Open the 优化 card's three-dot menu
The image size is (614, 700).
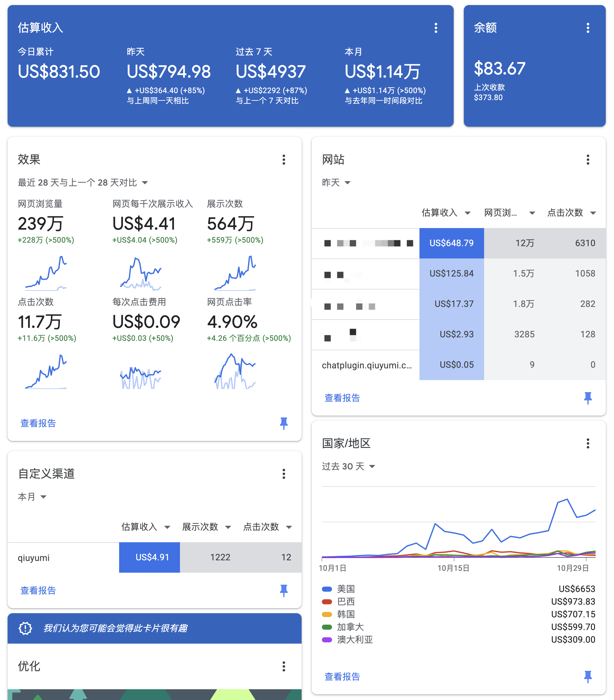pos(284,666)
